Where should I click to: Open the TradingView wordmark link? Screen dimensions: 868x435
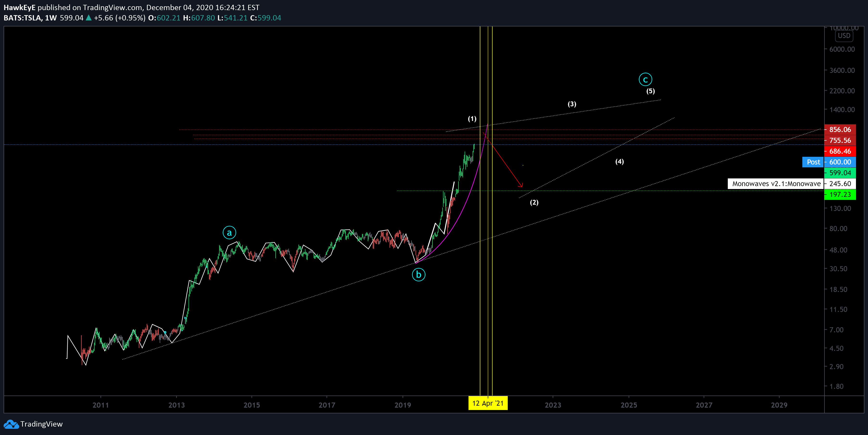41,424
